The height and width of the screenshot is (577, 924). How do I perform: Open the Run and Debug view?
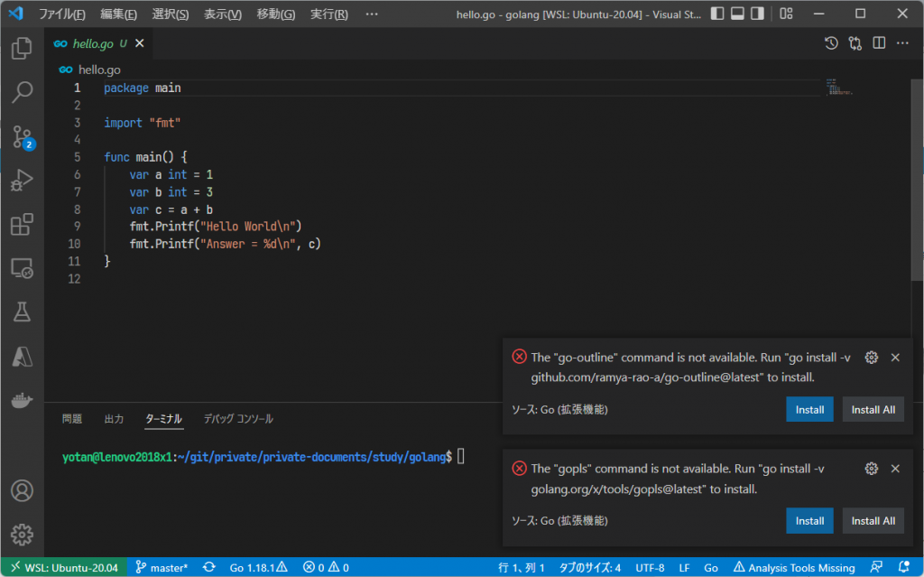pyautogui.click(x=22, y=180)
